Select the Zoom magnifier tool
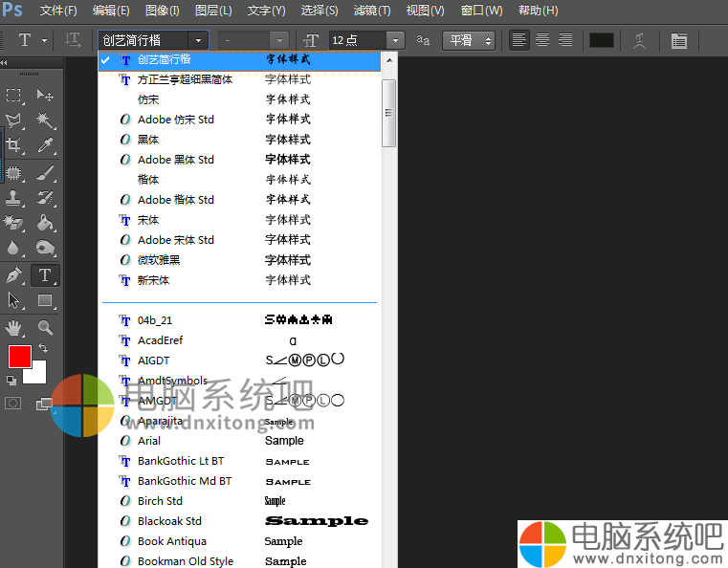728x568 pixels. click(x=45, y=328)
